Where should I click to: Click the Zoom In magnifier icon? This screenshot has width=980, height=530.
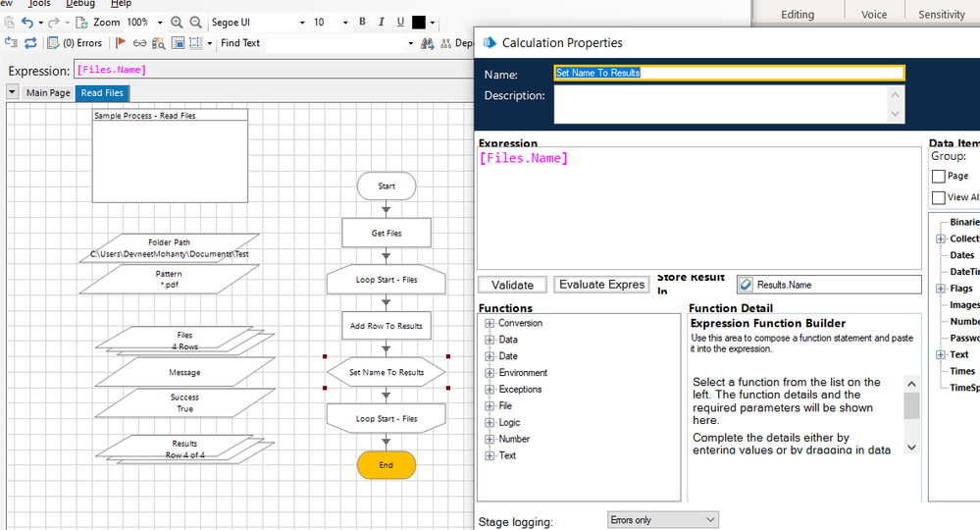coord(177,22)
